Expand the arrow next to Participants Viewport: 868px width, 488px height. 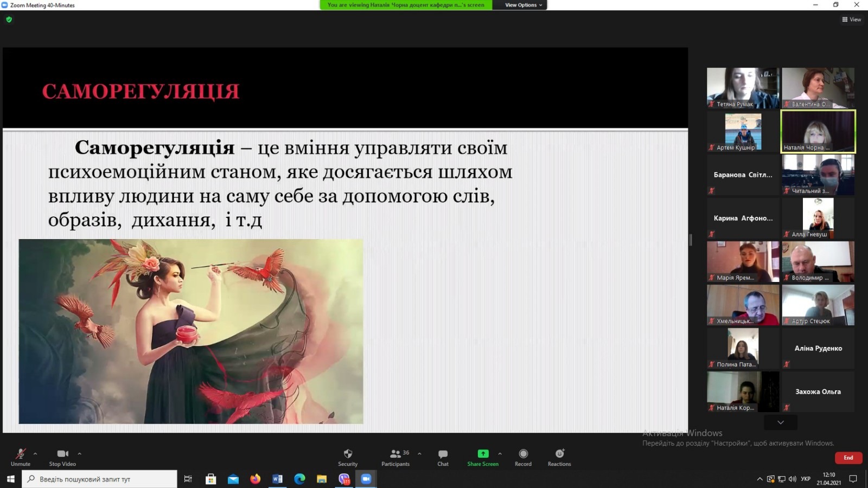(x=419, y=453)
